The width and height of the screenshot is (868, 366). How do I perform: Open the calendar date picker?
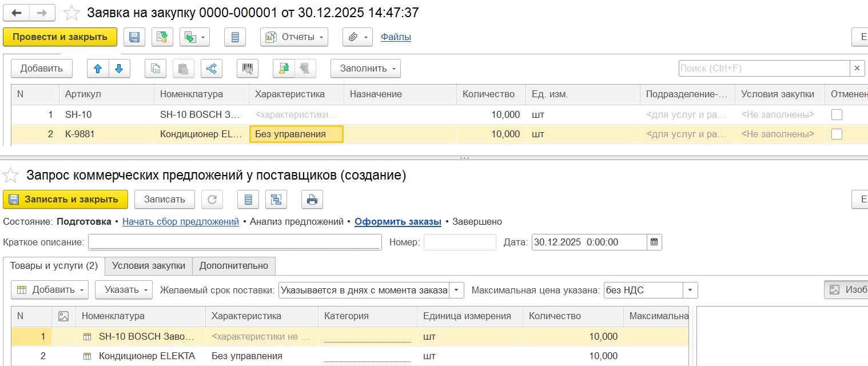tap(655, 242)
